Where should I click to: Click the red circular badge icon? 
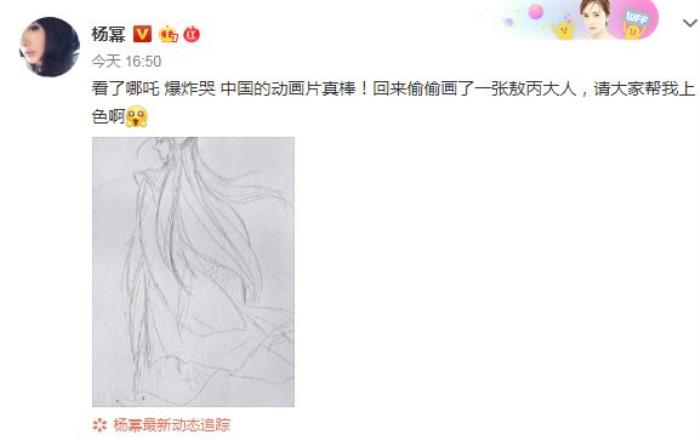(x=192, y=34)
